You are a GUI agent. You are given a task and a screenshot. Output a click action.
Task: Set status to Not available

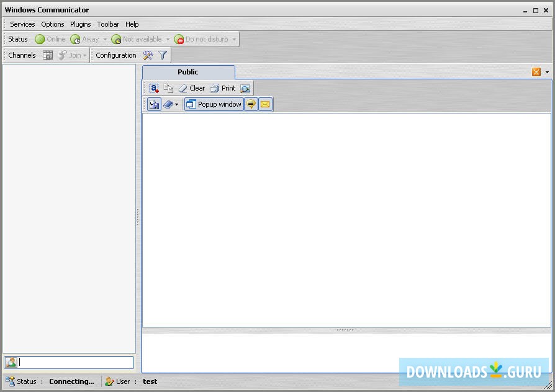(137, 39)
